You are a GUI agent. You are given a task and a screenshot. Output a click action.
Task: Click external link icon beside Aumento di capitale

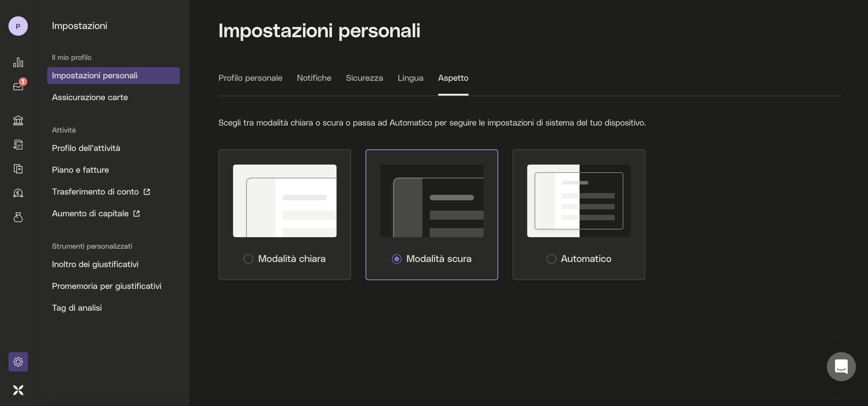(x=136, y=214)
